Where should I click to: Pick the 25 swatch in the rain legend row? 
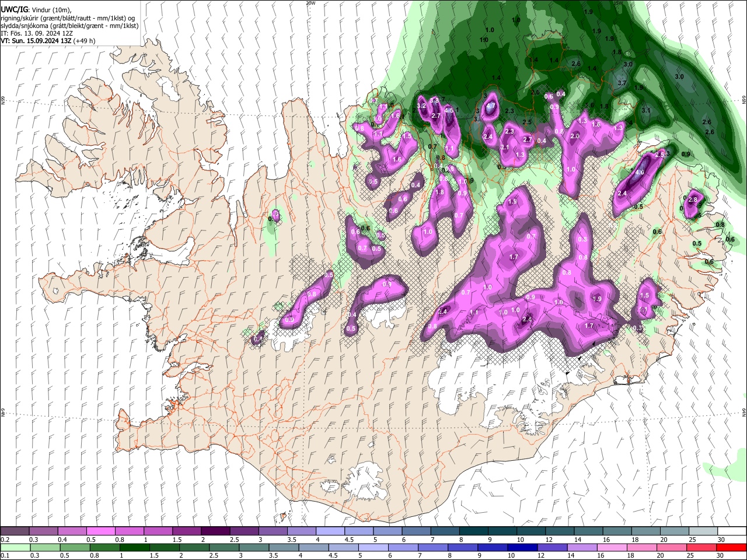pyautogui.click(x=701, y=547)
